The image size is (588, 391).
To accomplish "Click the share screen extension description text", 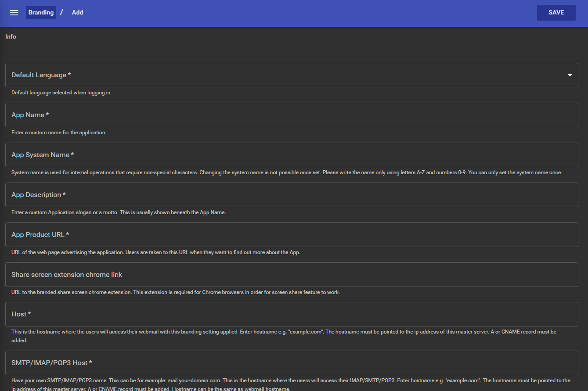I will point(175,292).
